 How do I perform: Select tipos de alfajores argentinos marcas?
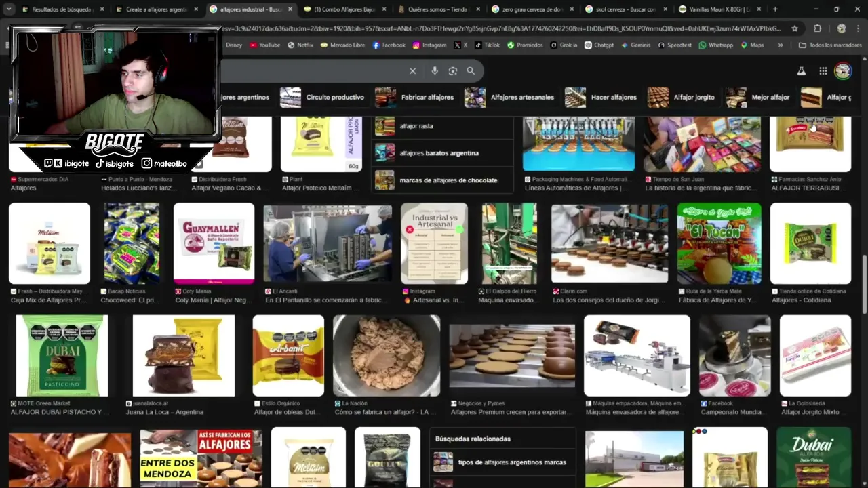pos(502,462)
